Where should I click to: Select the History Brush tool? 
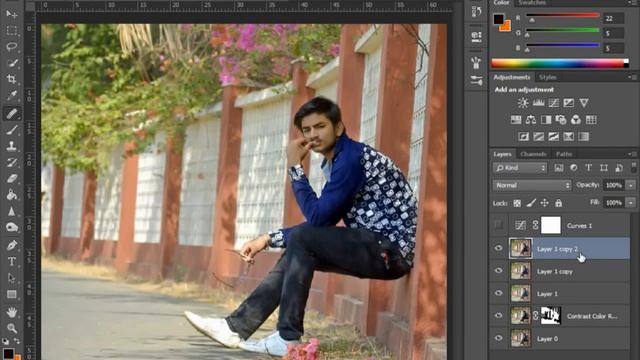(x=12, y=162)
